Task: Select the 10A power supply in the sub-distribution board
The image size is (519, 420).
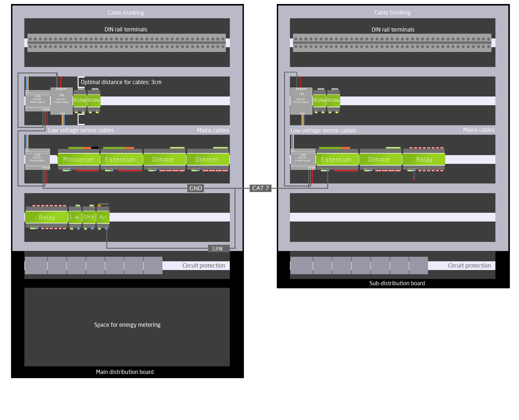Action: tap(301, 101)
